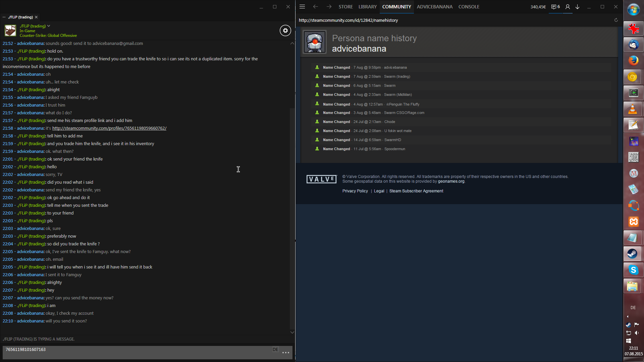Open Firefox from the taskbar
The height and width of the screenshot is (362, 644).
pos(633,61)
